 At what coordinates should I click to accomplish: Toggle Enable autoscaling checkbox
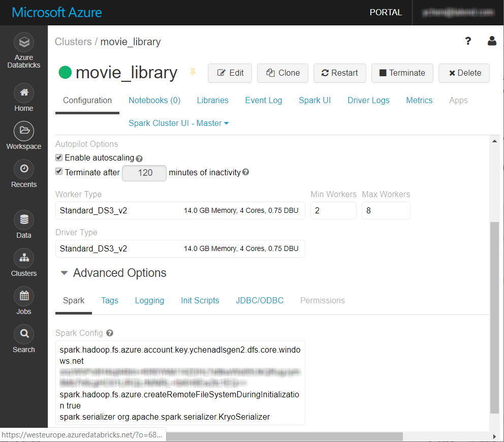pos(59,157)
